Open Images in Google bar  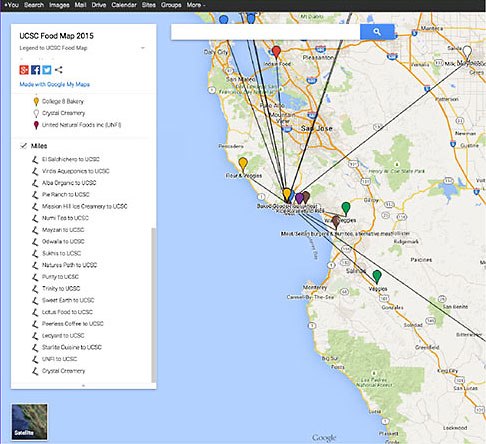click(59, 5)
